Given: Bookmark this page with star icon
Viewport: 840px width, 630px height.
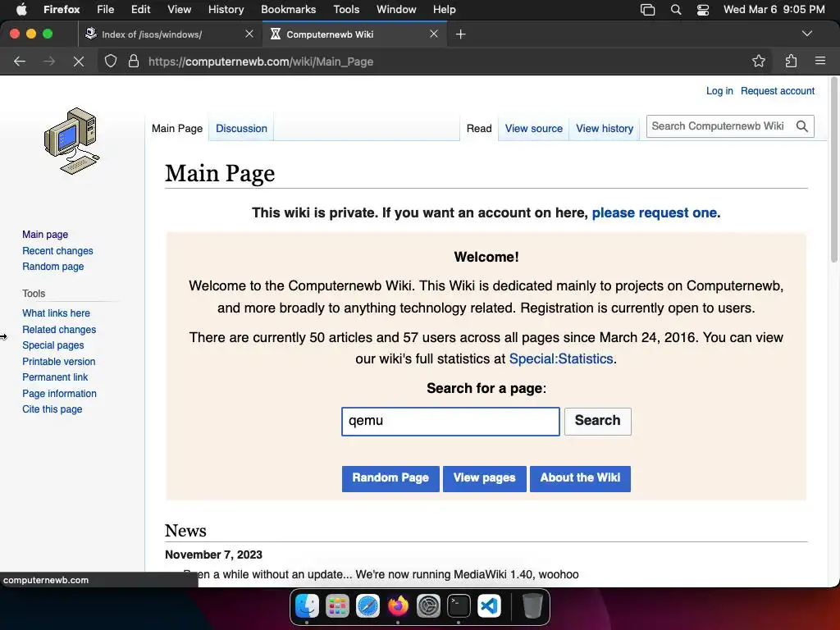Looking at the screenshot, I should pyautogui.click(x=759, y=61).
